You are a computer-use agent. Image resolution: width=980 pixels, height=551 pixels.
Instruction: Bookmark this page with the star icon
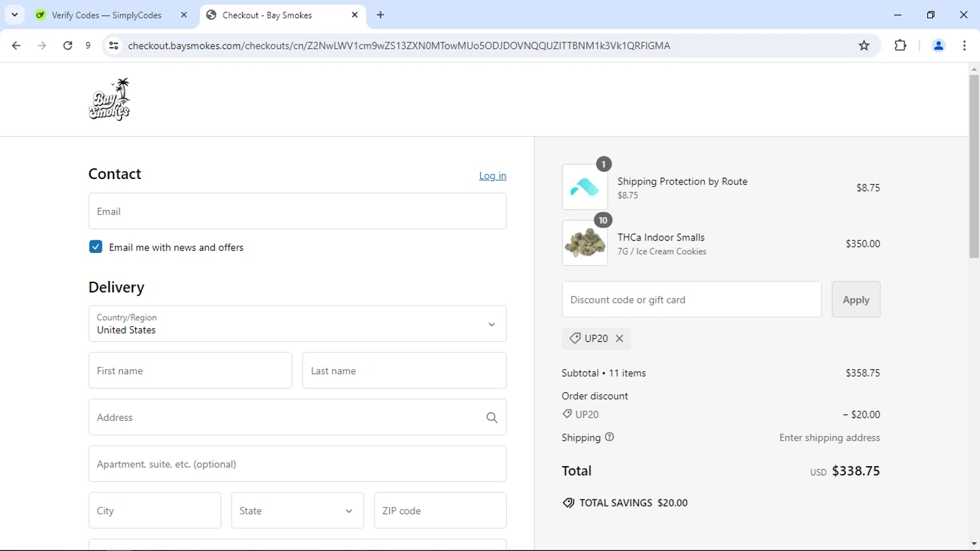tap(864, 46)
